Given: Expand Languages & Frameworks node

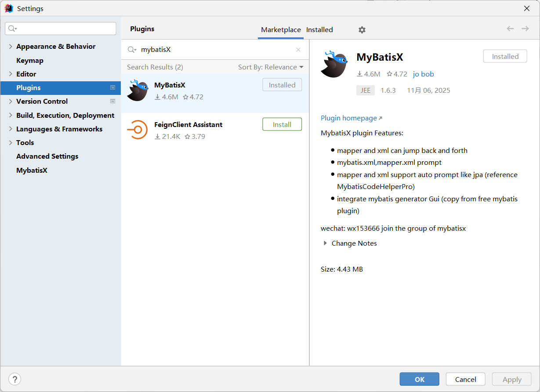Looking at the screenshot, I should pyautogui.click(x=11, y=129).
